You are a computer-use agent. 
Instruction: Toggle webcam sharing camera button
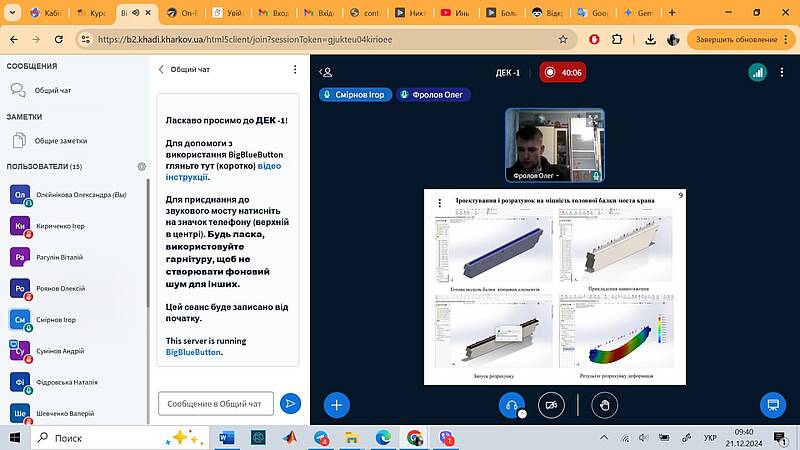(551, 404)
